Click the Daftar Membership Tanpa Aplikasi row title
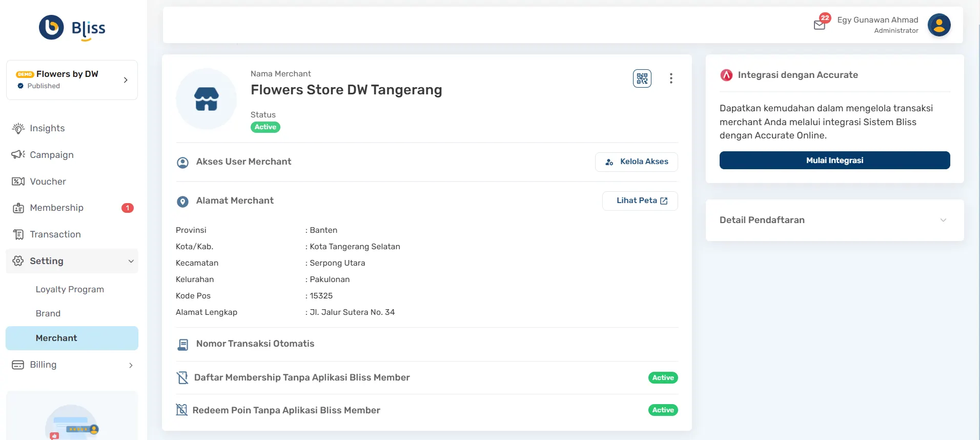 point(302,377)
